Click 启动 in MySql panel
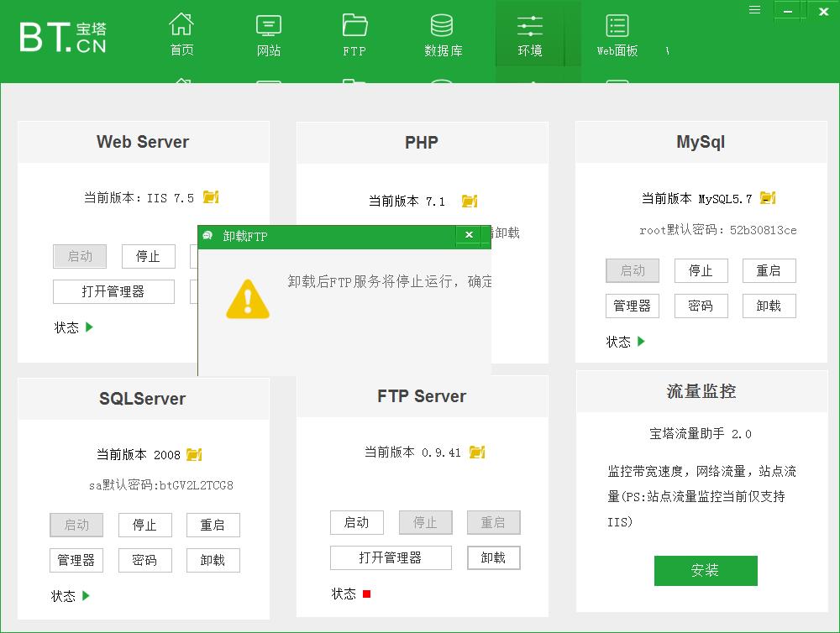This screenshot has width=840, height=633. pos(633,270)
